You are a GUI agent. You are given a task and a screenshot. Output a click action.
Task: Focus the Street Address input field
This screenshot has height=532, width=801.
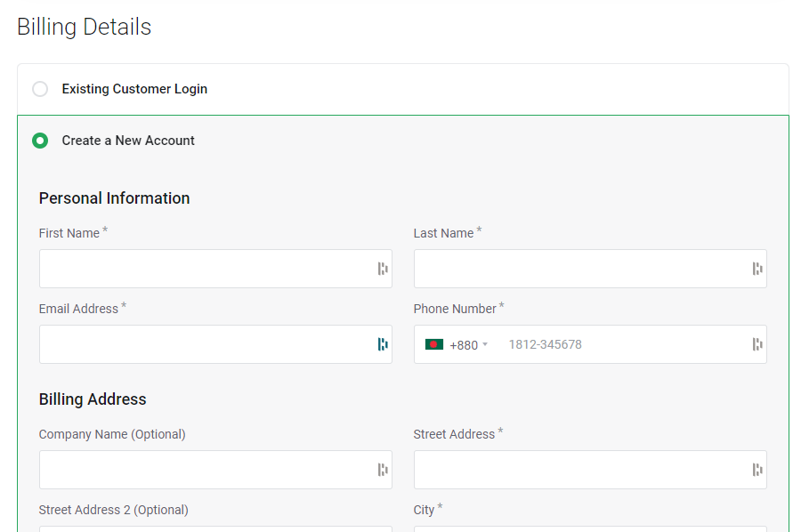click(x=590, y=470)
